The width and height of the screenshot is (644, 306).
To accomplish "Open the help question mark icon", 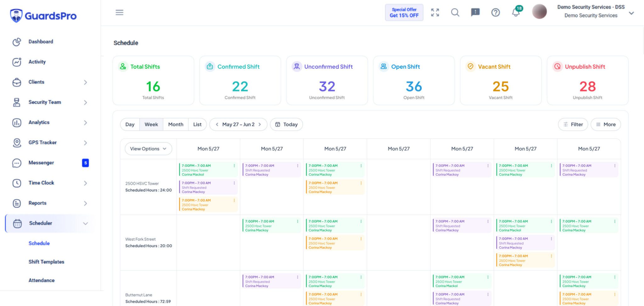I will (496, 13).
